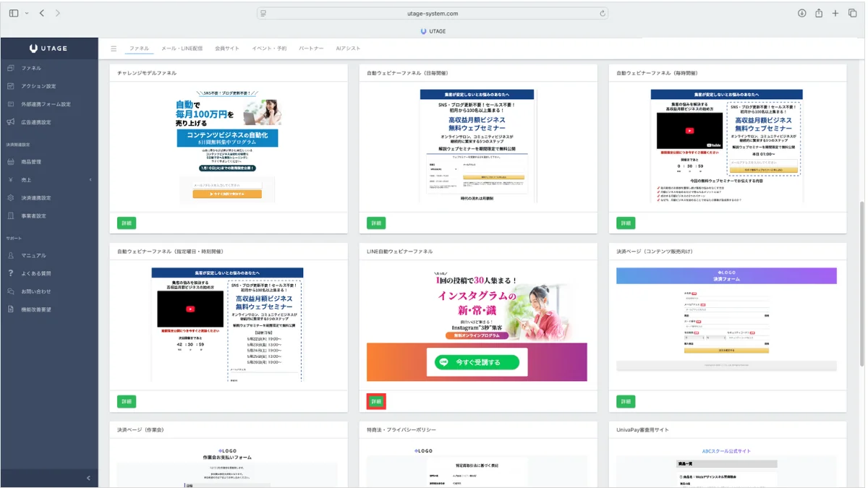Viewport: 868px width, 488px height.
Task: Select the UTAGE browser tab
Action: 433,31
